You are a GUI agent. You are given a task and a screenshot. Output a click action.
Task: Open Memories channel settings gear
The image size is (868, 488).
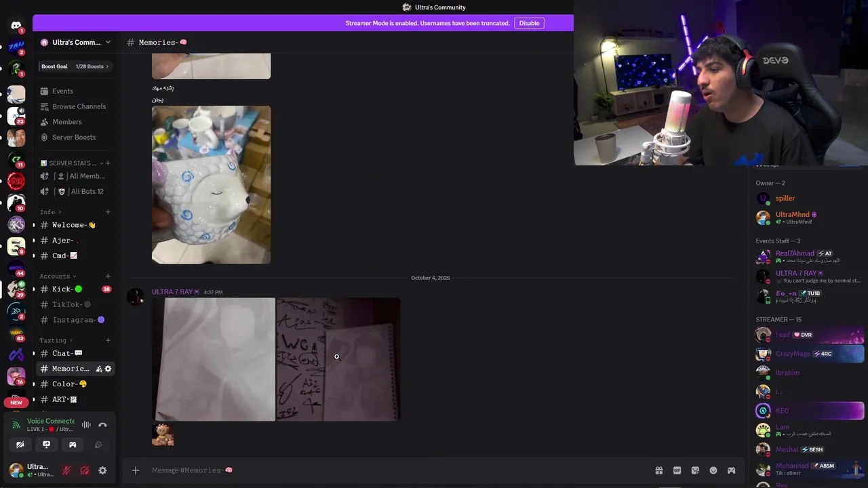[108, 369]
